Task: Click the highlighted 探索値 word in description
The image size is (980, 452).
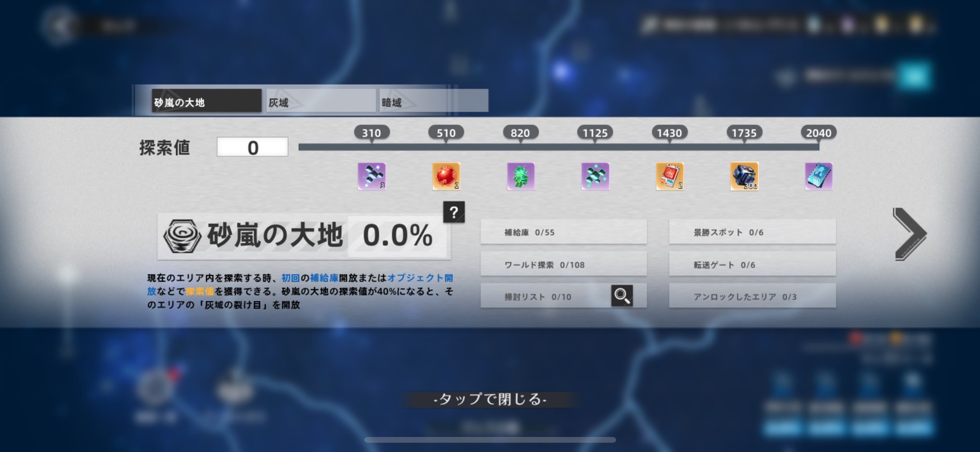Action: [200, 291]
